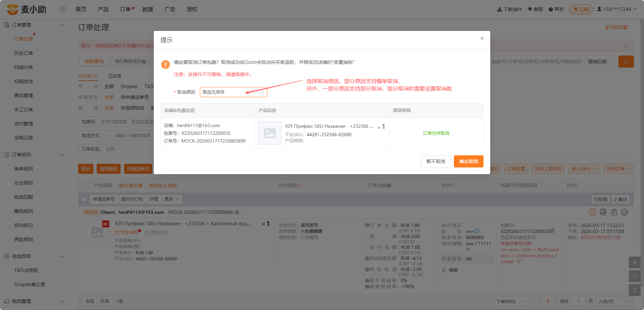This screenshot has width=644, height=310.
Task: Collapse the 订单规则 sidebar section
Action: click(x=62, y=155)
